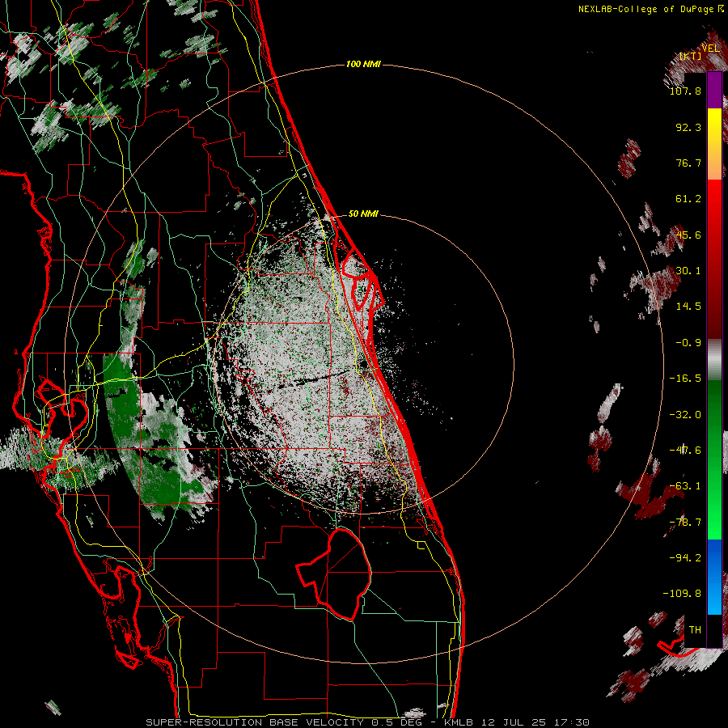The image size is (728, 728).
Task: Click the yellow-orange segment of color bar
Action: [x=714, y=144]
